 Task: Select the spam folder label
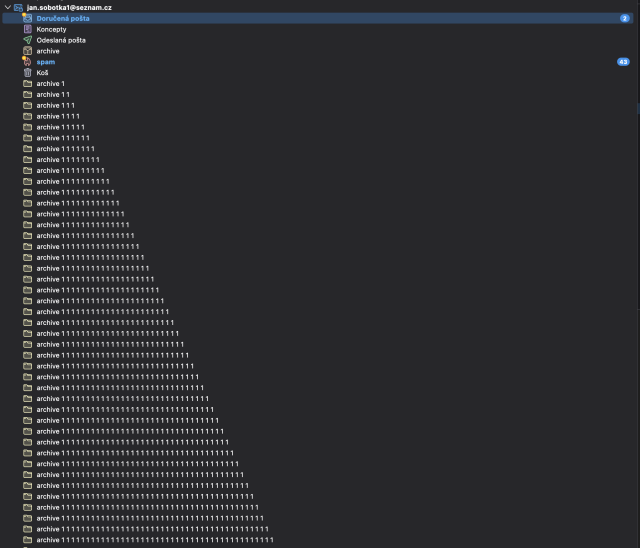pos(46,62)
